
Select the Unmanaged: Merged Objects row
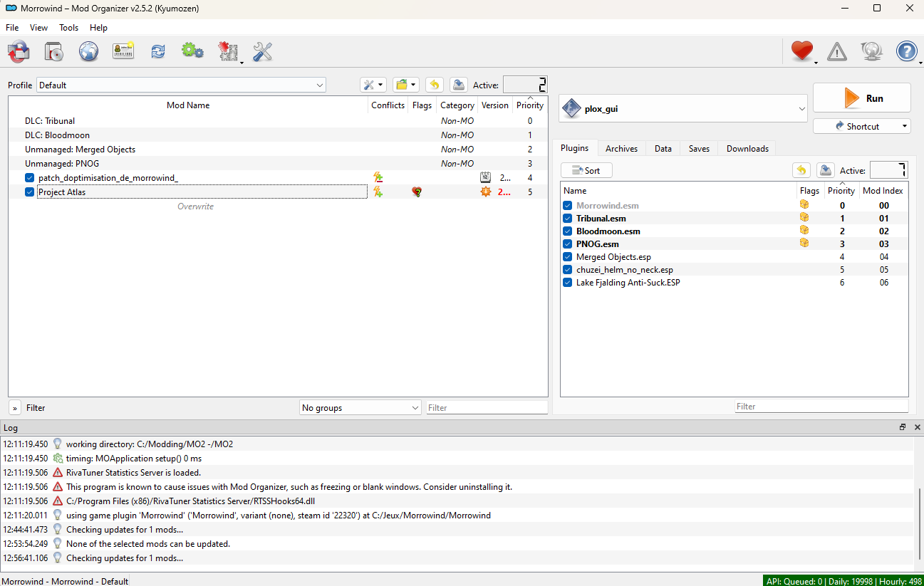[278, 149]
